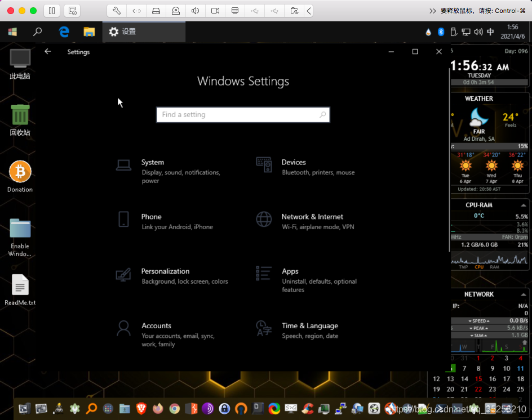Click the magnifier icon in the settings search box
The height and width of the screenshot is (420, 532).
[x=322, y=115]
